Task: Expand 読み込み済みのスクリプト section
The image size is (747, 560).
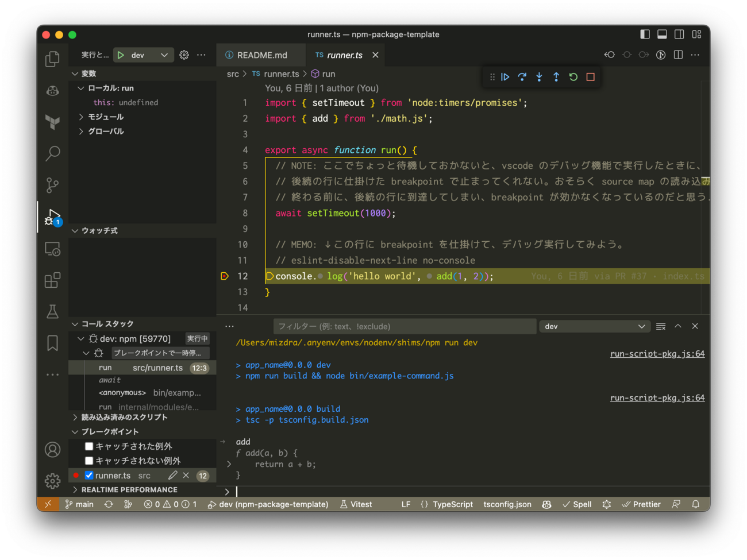Action: 75,418
